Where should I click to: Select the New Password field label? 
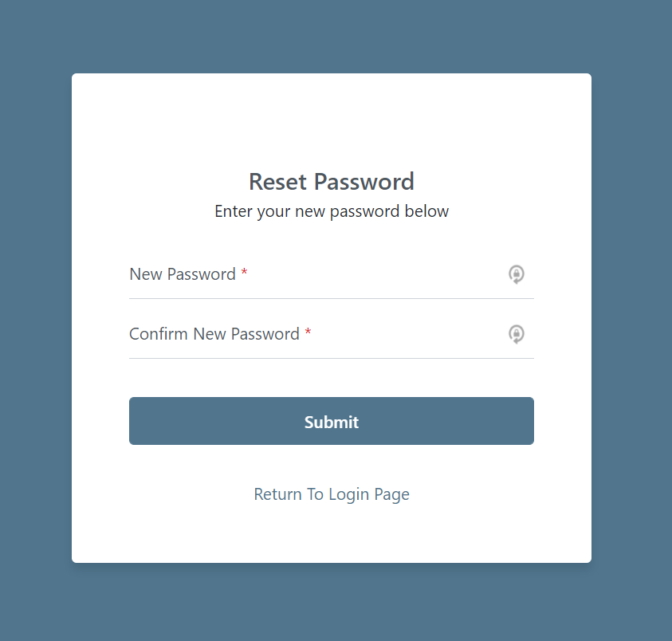point(183,273)
